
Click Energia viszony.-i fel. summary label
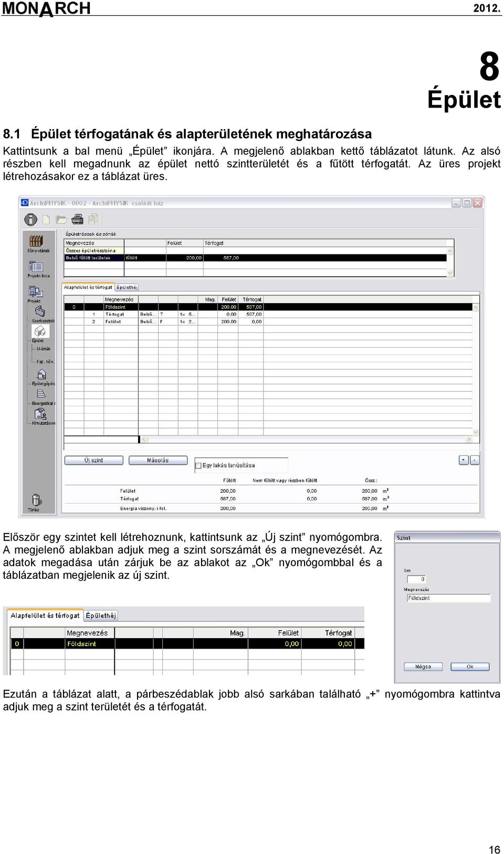coord(143,508)
